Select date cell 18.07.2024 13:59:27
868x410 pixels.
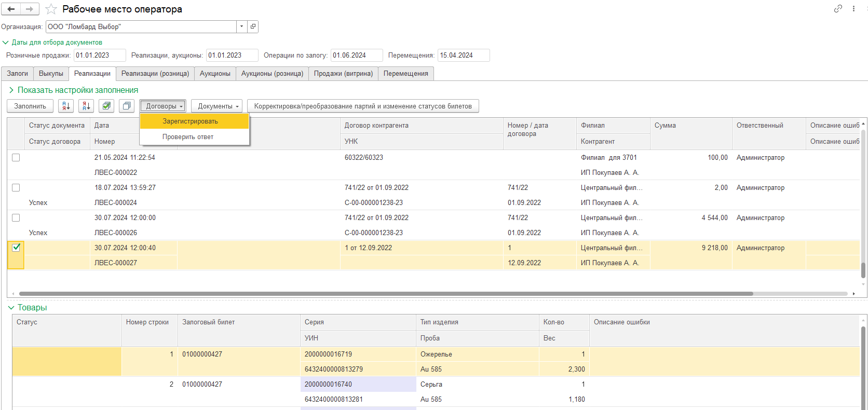(133, 187)
